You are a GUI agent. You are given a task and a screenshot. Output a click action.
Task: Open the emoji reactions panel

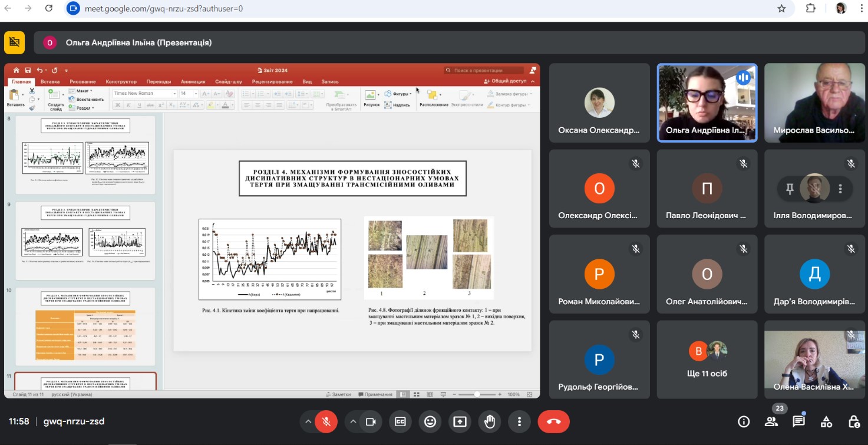click(430, 421)
